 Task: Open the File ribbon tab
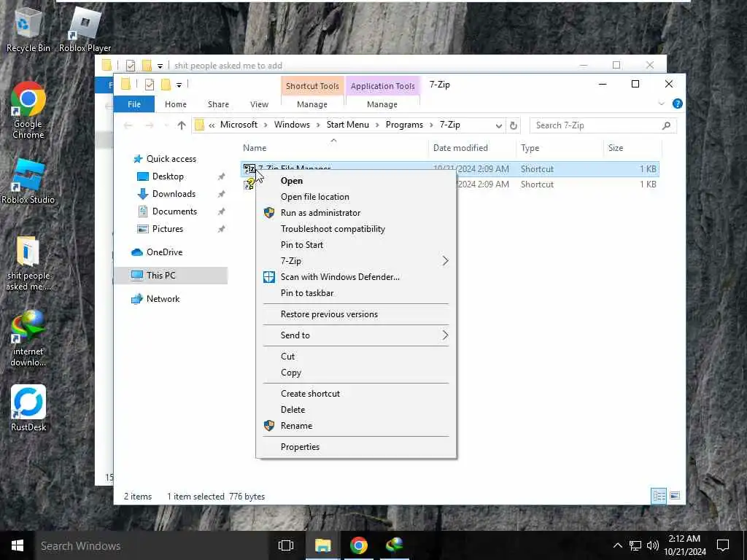(134, 104)
